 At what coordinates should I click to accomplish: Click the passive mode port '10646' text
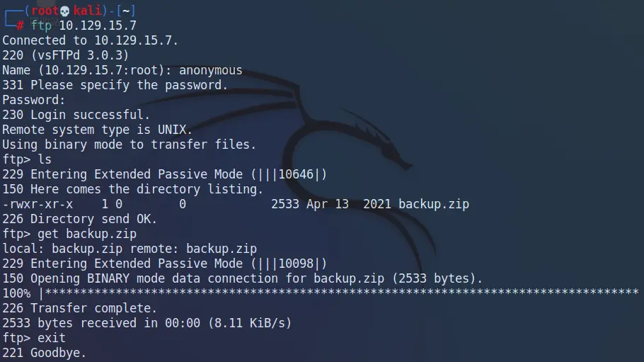(299, 174)
